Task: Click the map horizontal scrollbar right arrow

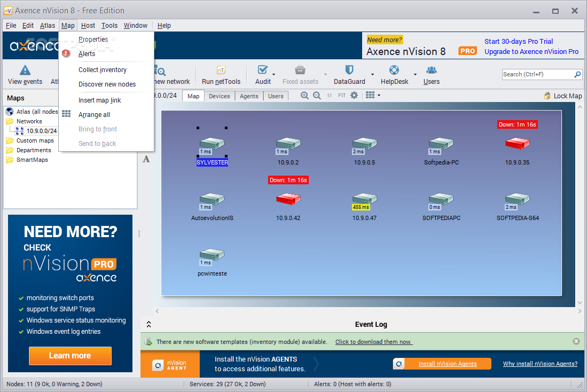Action: (580, 311)
